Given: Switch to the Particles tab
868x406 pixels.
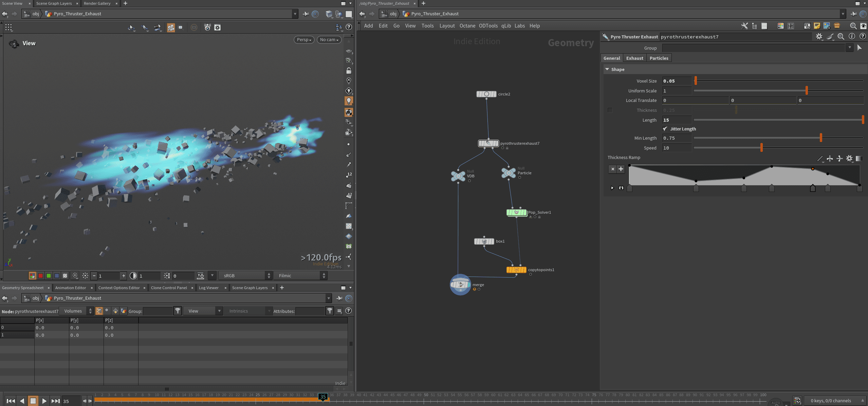Looking at the screenshot, I should click(659, 58).
